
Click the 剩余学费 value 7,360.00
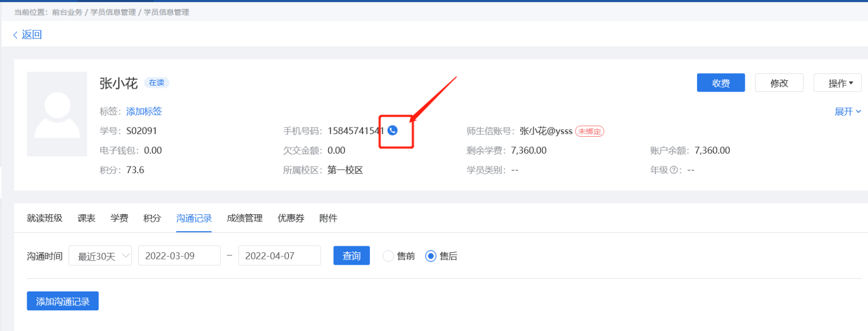coord(528,150)
